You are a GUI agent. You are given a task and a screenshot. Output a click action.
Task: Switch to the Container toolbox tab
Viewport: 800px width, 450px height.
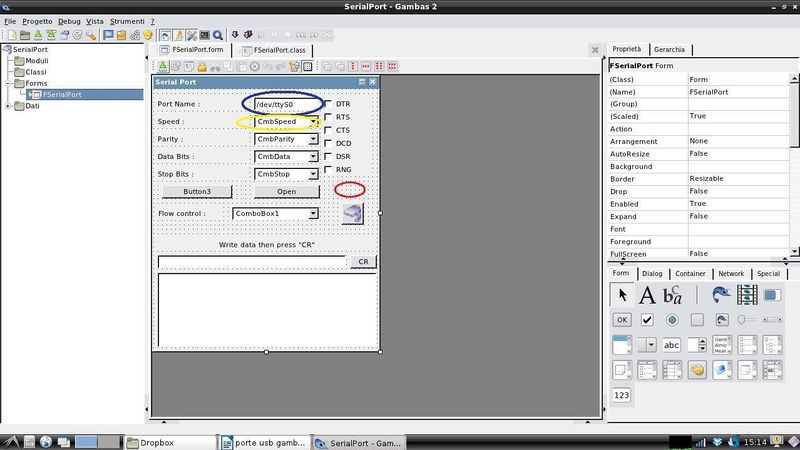pyautogui.click(x=690, y=273)
